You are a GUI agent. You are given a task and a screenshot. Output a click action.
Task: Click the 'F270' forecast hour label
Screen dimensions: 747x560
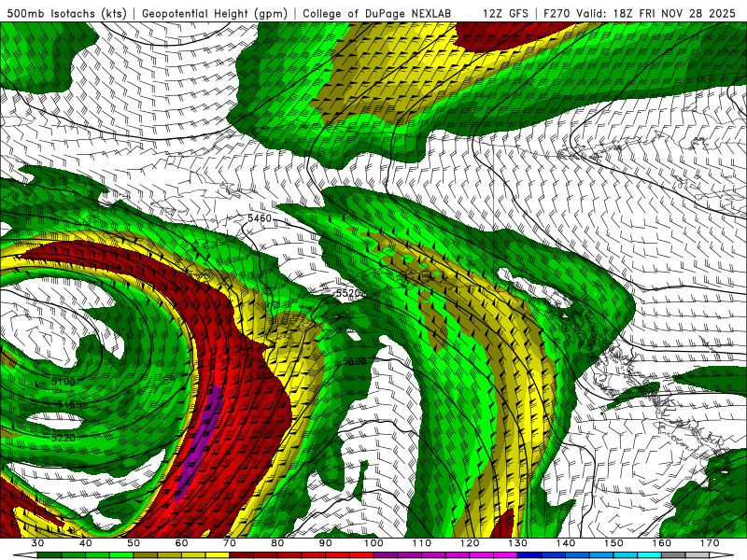point(557,13)
